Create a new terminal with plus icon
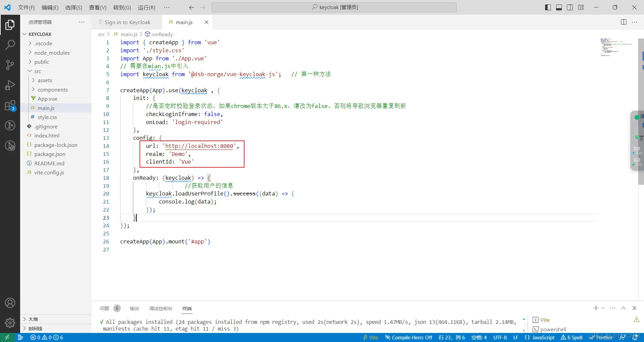This screenshot has width=644, height=342. pos(596,308)
